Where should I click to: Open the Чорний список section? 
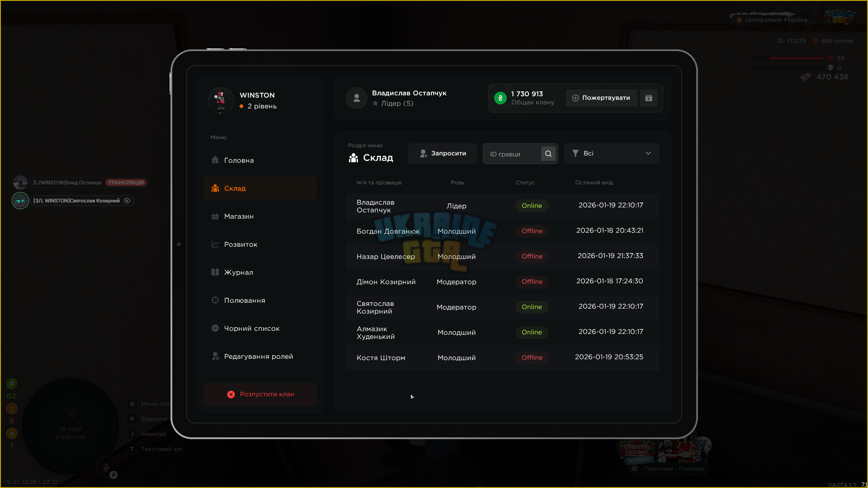click(260, 328)
